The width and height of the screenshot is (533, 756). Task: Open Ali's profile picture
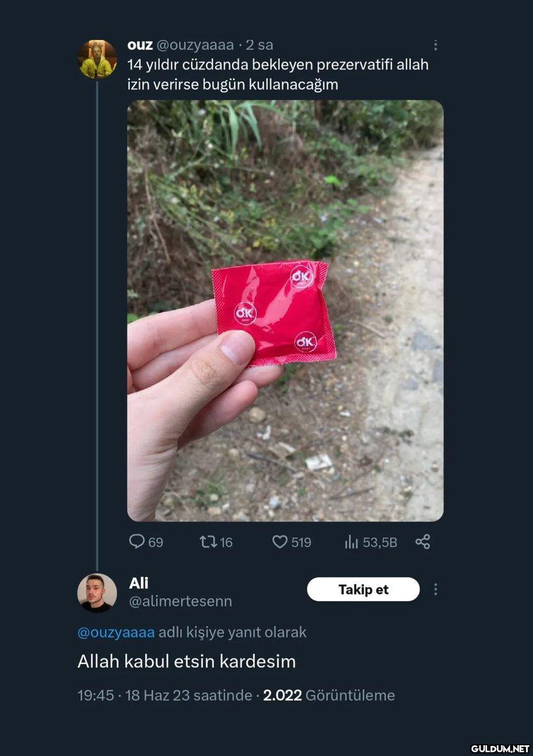click(x=97, y=593)
